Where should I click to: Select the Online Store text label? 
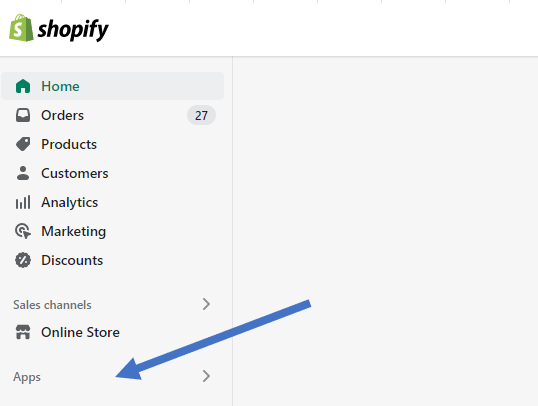pyautogui.click(x=80, y=332)
